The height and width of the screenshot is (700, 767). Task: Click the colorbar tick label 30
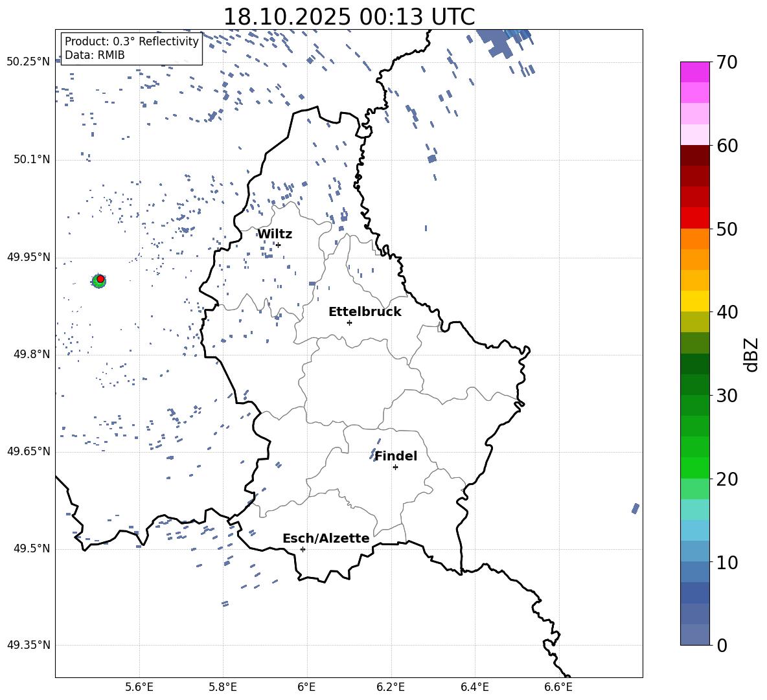727,396
